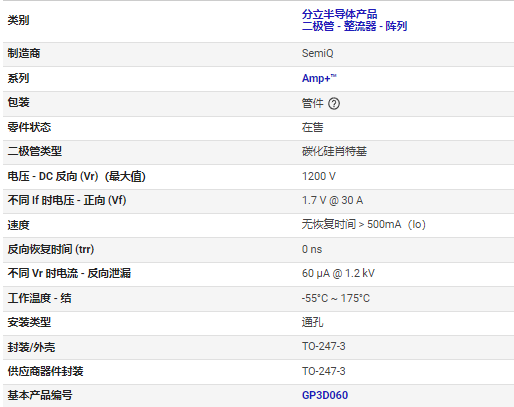Open the 分立半导体产品 category link

point(339,14)
